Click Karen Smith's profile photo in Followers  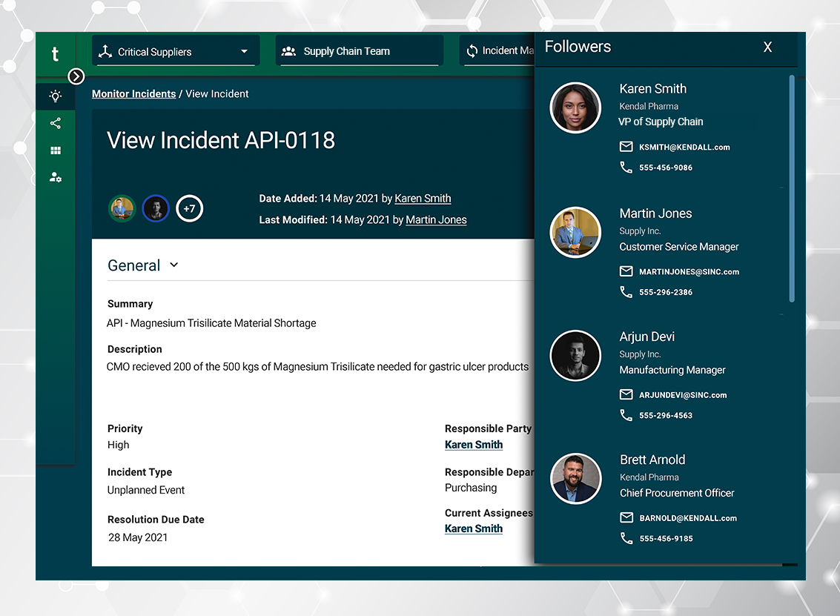coord(575,107)
